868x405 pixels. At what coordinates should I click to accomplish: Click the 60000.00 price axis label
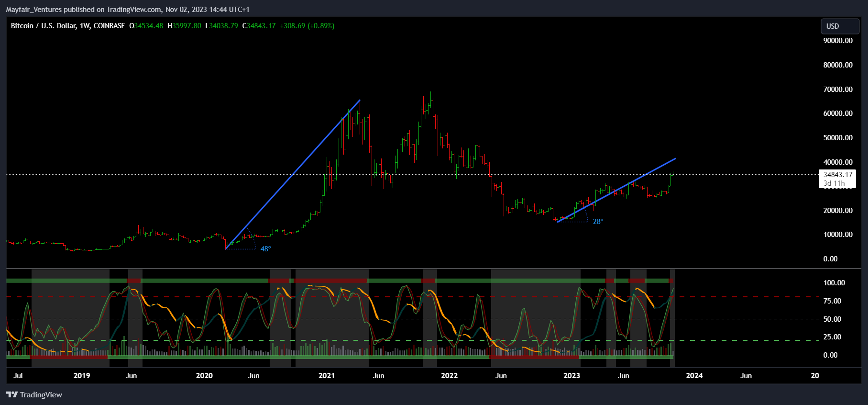[x=838, y=113]
